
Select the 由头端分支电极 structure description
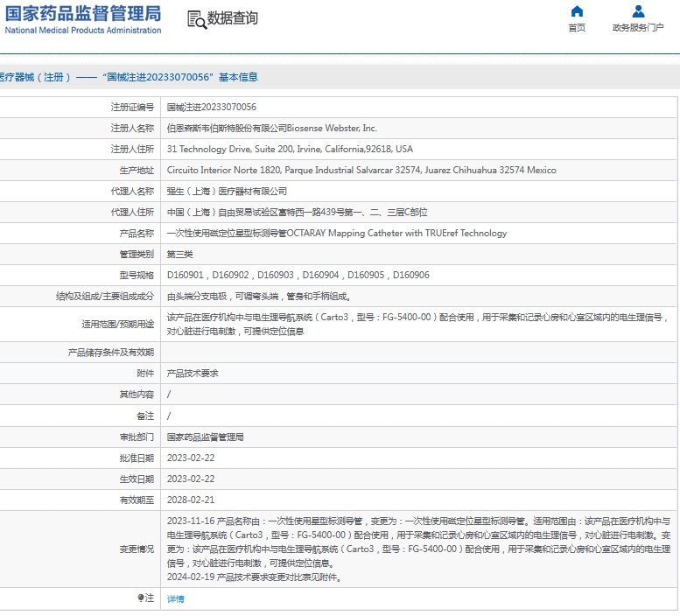click(259, 297)
